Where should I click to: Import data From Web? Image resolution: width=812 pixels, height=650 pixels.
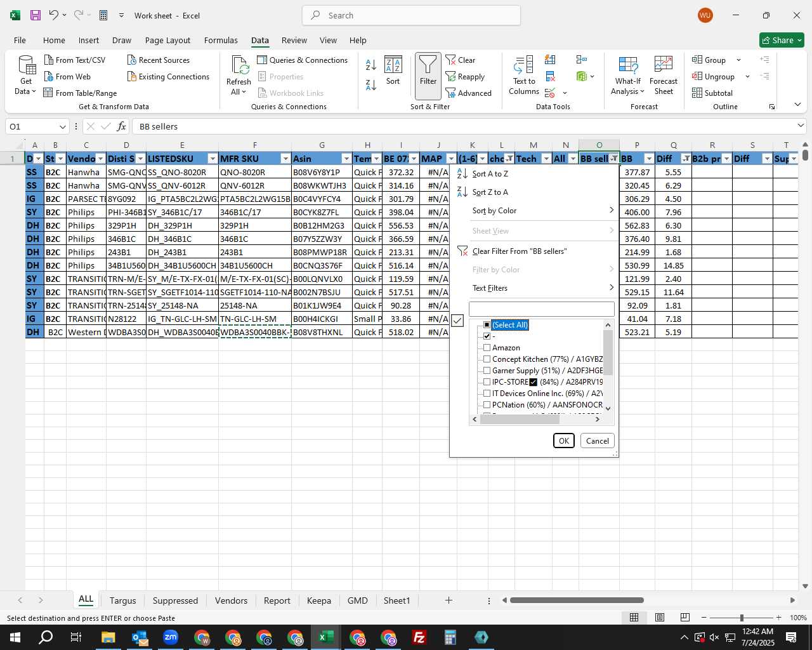coord(67,76)
